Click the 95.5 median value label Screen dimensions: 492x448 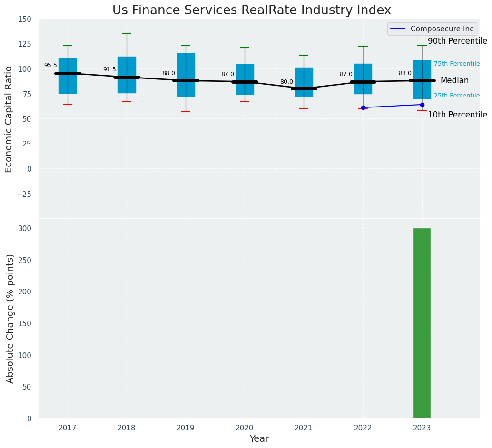click(50, 65)
